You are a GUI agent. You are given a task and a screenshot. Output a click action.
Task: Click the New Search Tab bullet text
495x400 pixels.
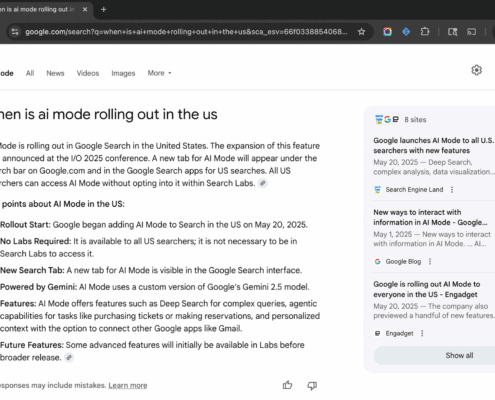point(151,270)
